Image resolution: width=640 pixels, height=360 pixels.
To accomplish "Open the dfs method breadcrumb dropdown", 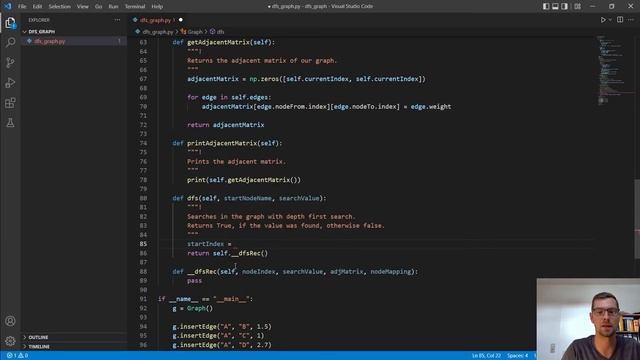I will pyautogui.click(x=217, y=31).
